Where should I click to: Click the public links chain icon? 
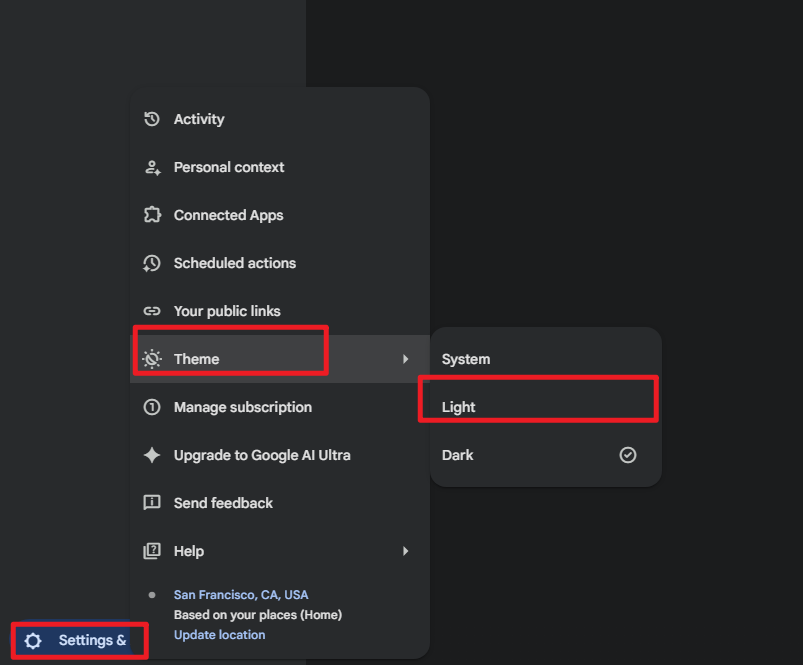point(152,311)
